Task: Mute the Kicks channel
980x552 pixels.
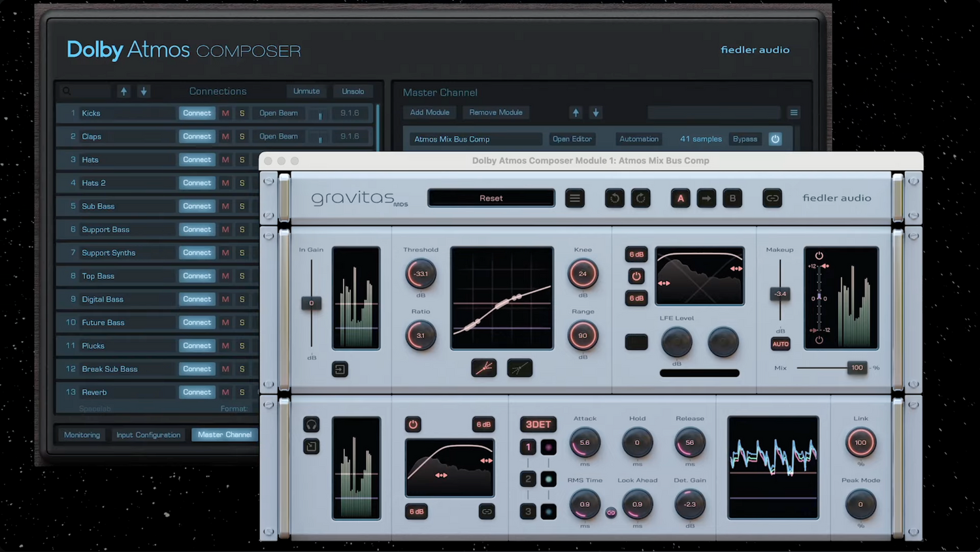Action: [x=225, y=113]
